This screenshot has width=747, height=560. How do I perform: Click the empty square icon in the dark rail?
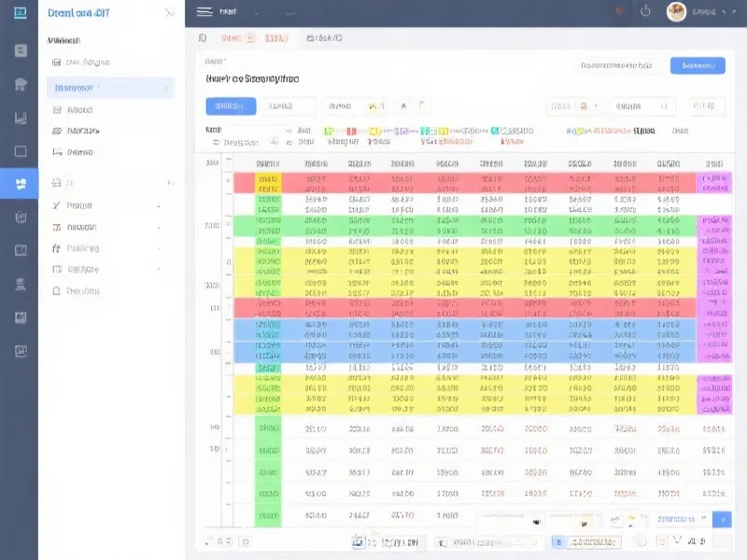click(21, 151)
